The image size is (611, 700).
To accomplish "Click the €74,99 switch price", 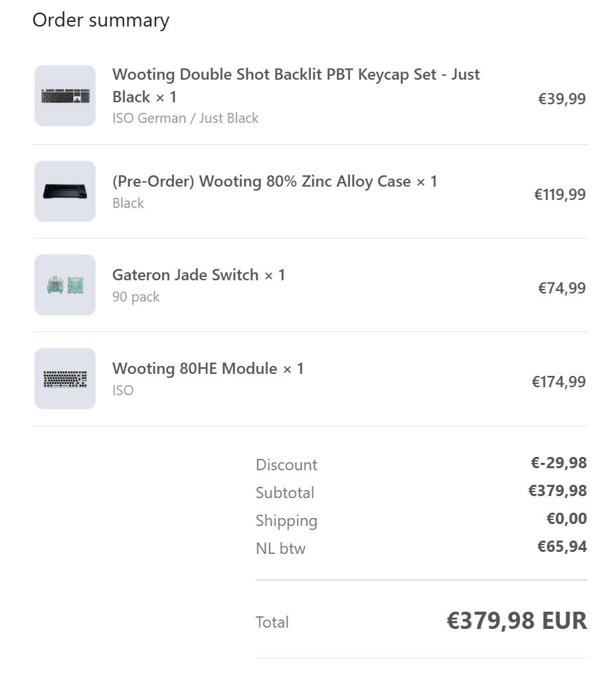I will click(x=562, y=288).
